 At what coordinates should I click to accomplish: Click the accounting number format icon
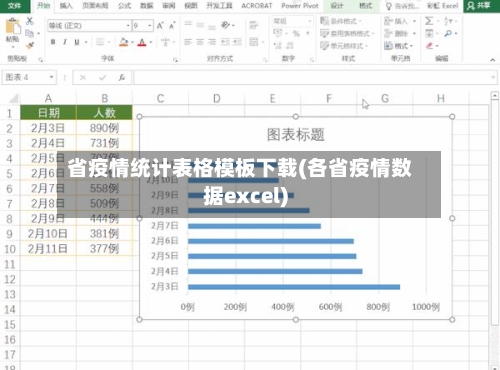[x=277, y=33]
